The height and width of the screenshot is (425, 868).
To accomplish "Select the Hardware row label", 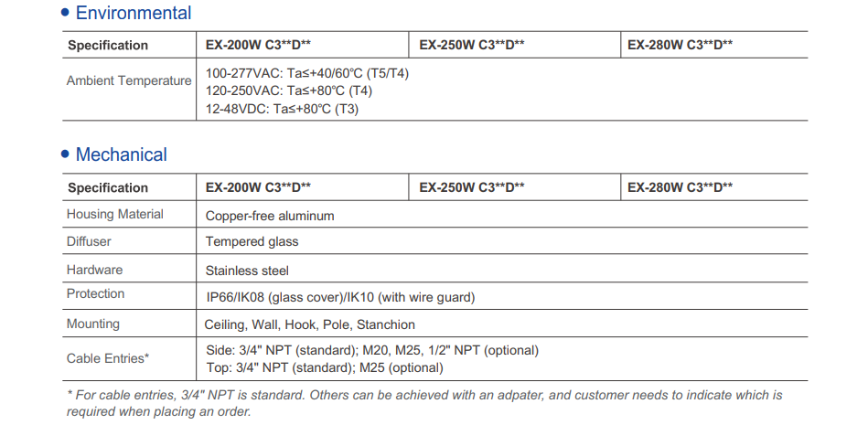I will [x=94, y=270].
